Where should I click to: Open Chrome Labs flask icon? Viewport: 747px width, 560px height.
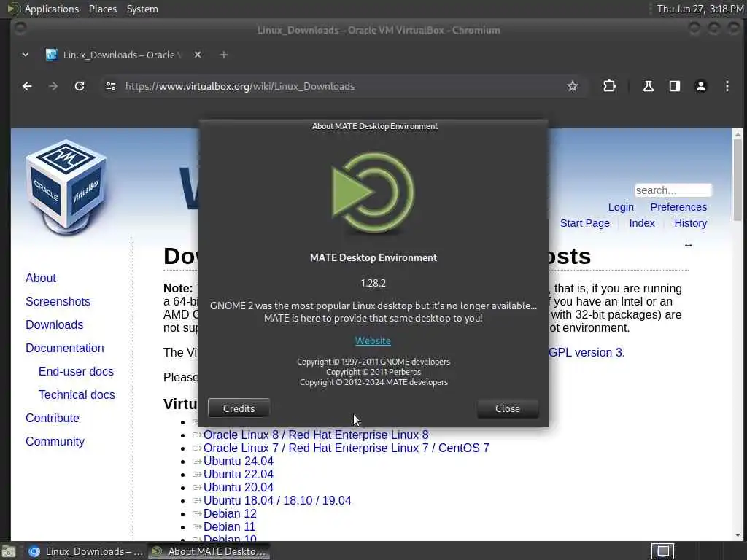tap(648, 86)
